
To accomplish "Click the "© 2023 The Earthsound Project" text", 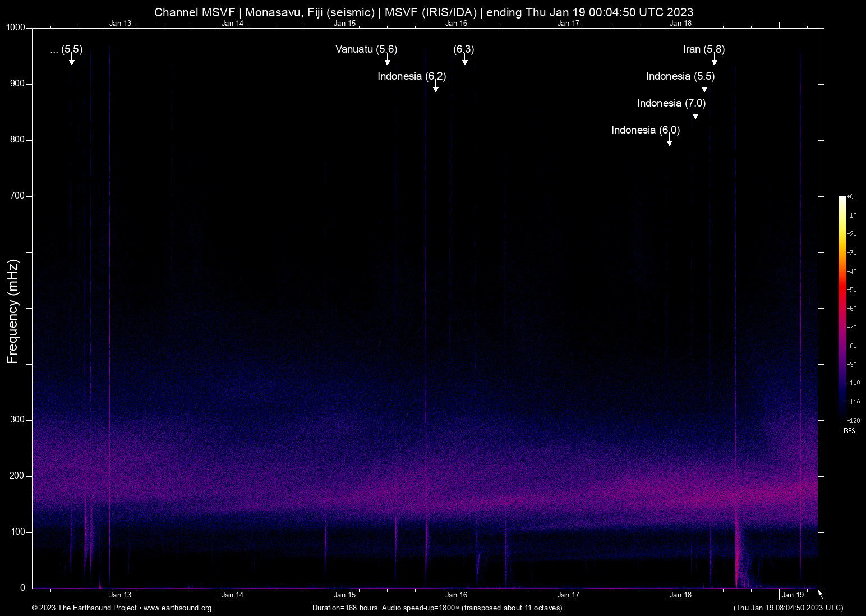I will pos(84,608).
